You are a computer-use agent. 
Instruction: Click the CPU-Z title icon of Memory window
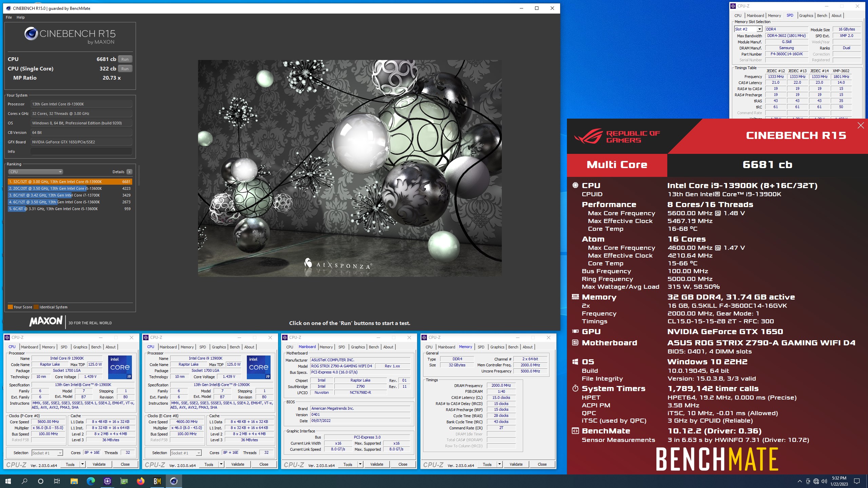pyautogui.click(x=424, y=338)
